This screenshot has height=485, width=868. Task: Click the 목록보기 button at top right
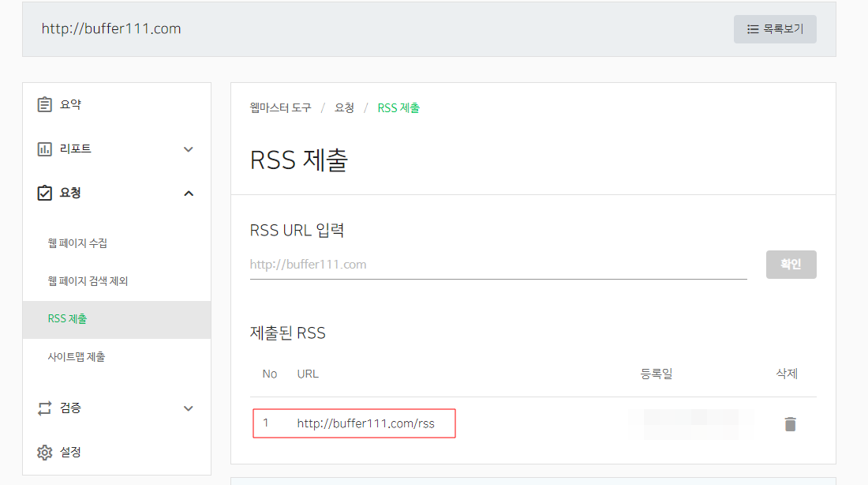(775, 28)
